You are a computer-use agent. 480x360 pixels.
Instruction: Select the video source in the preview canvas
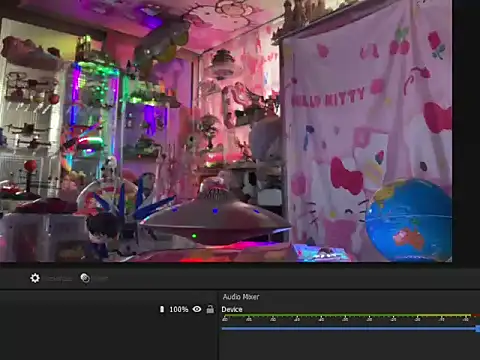[x=226, y=131]
